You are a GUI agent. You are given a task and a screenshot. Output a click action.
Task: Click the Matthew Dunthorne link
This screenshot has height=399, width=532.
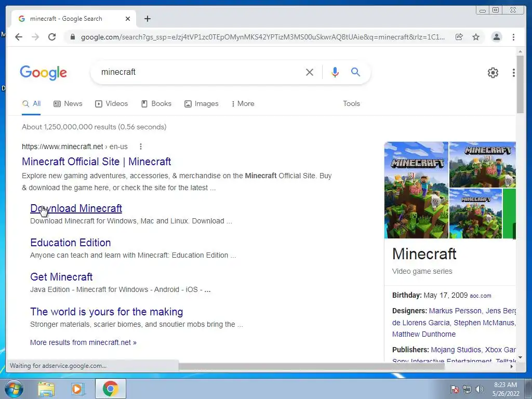(x=424, y=334)
